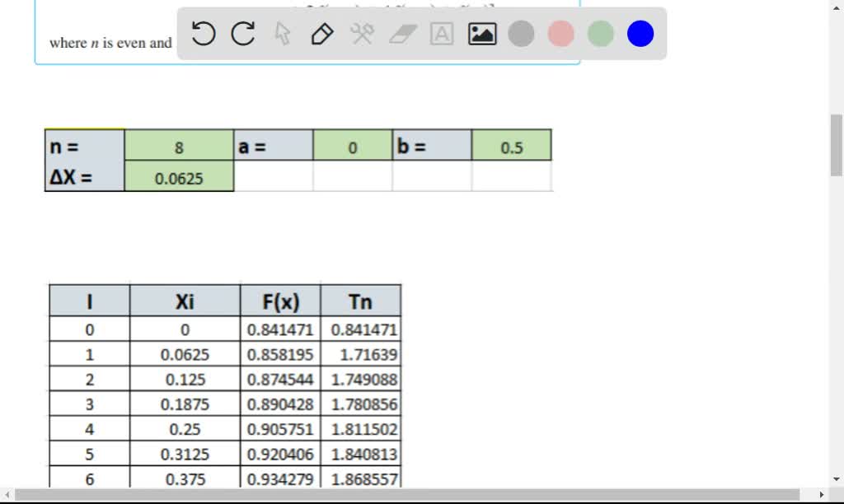Select the F(x) cell 0.934279
This screenshot has height=504, width=844.
click(x=280, y=478)
